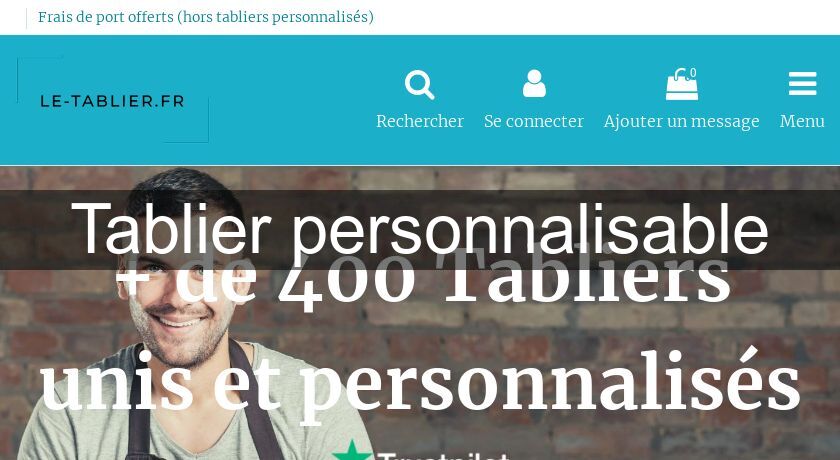Select Ajouter un message
The width and height of the screenshot is (840, 460).
click(681, 122)
